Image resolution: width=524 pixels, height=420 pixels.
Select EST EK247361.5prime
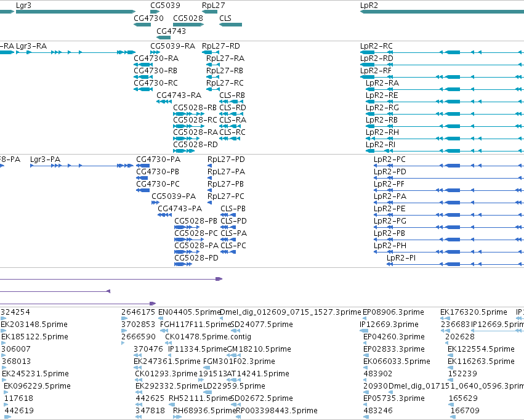[167, 361]
